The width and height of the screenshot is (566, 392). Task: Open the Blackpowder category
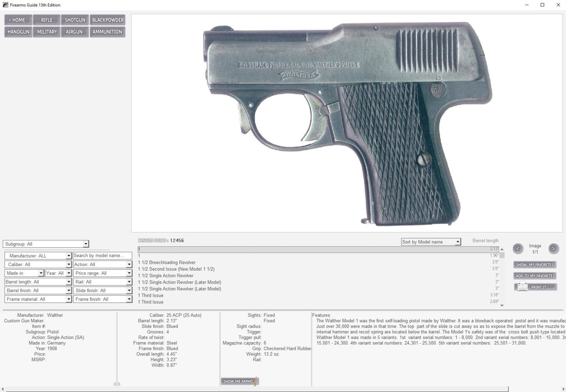pos(108,20)
